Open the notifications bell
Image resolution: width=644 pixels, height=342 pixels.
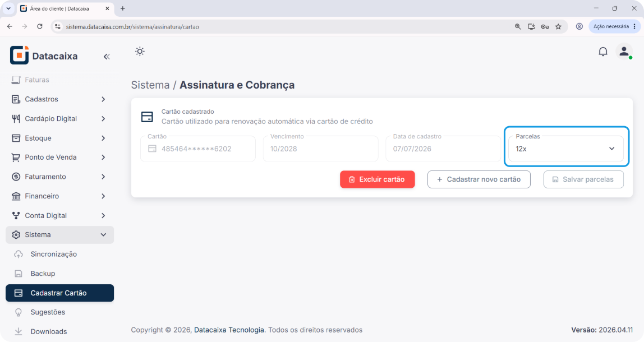click(602, 52)
